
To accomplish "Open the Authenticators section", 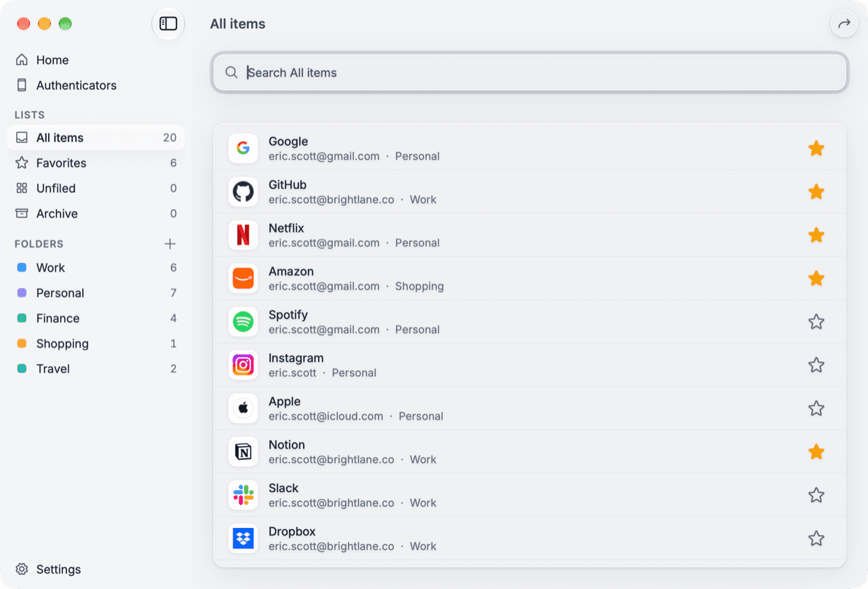I will (96, 85).
